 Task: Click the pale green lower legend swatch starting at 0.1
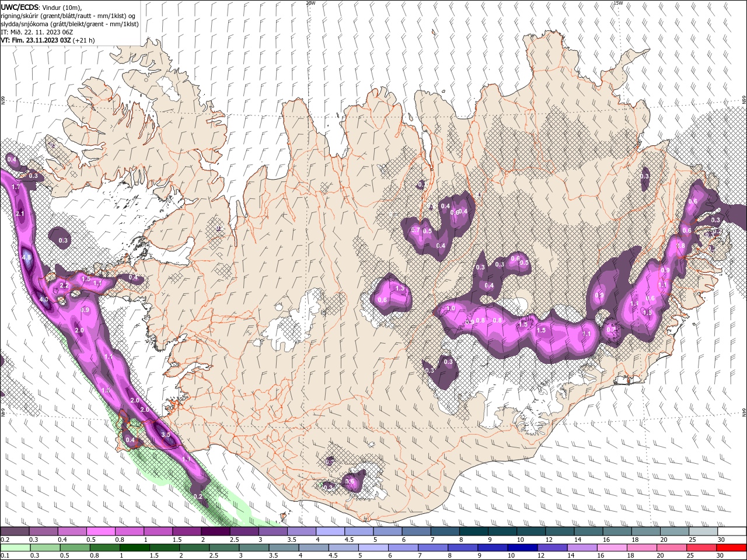click(x=15, y=548)
